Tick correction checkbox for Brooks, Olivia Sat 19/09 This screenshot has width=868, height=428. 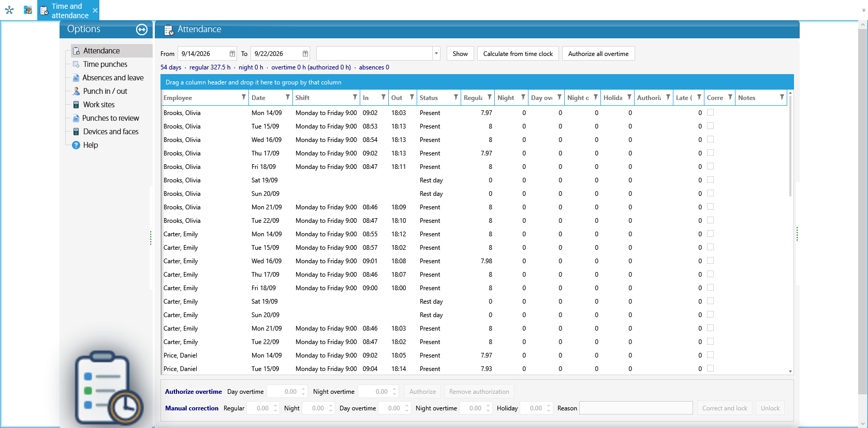coord(711,180)
